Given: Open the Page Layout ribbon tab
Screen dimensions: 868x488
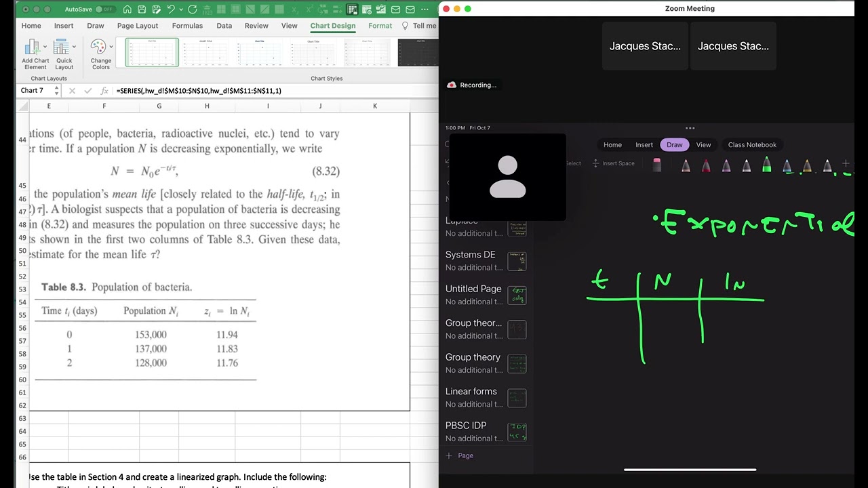Looking at the screenshot, I should (x=138, y=26).
